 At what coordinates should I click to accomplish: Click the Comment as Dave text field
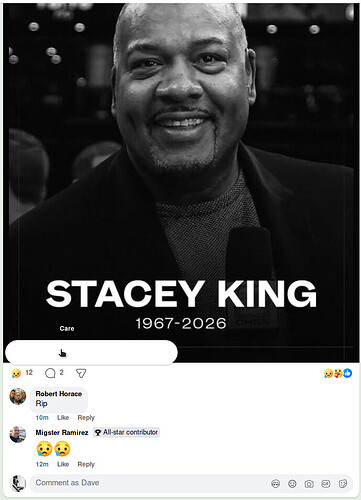coord(150,483)
